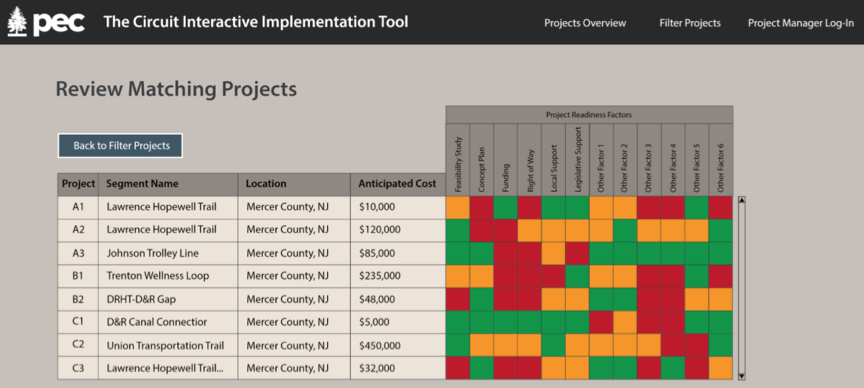
Task: Click B2 red Feasibility Study status cell
Action: click(458, 299)
